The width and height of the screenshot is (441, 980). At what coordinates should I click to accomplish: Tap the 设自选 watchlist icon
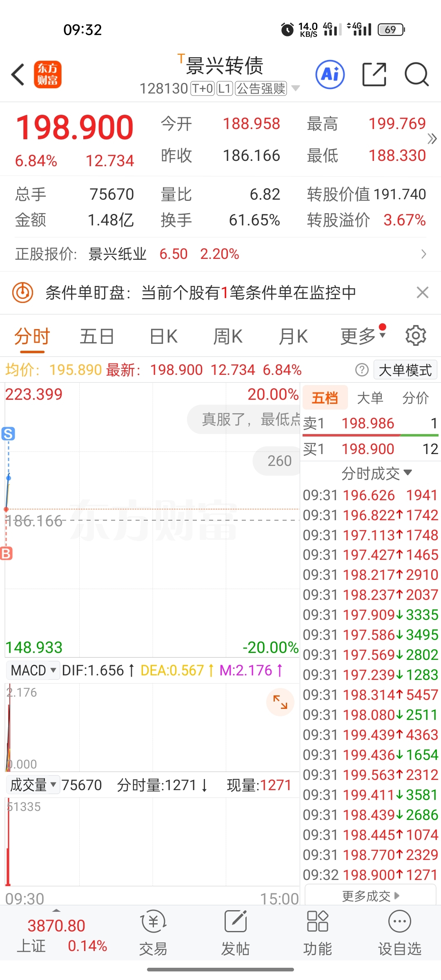[399, 933]
